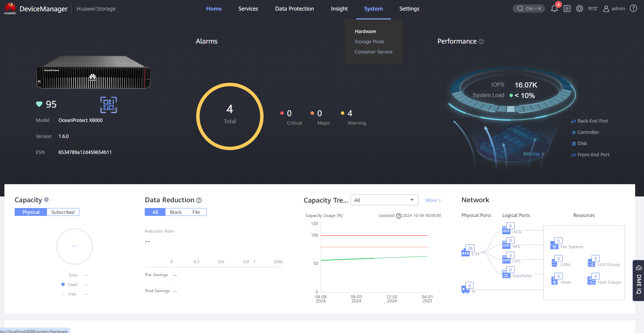
Task: Show the Capacity help tooltip icon
Action: (x=46, y=200)
